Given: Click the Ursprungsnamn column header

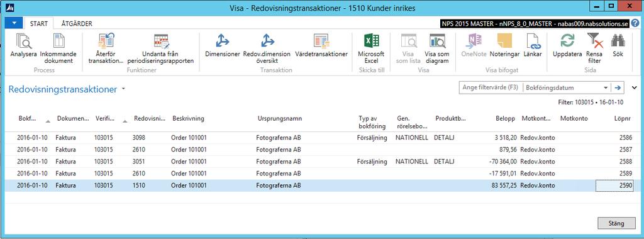Looking at the screenshot, I should [x=279, y=119].
